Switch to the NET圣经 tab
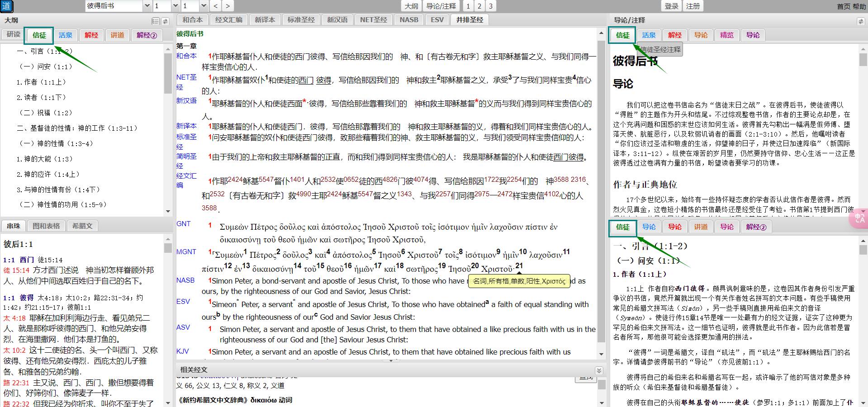The width and height of the screenshot is (868, 407). pyautogui.click(x=373, y=20)
